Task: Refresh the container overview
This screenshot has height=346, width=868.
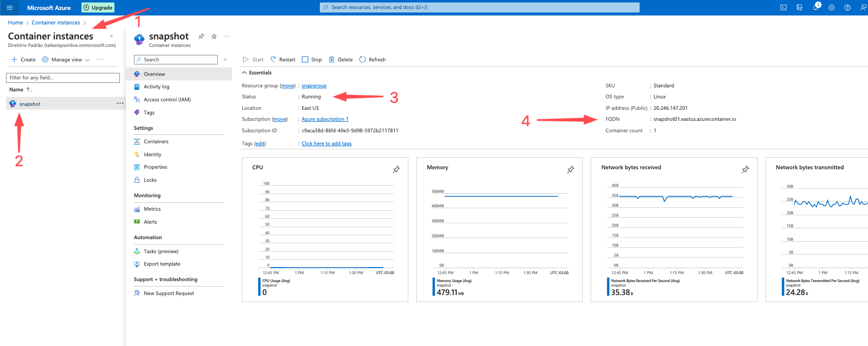Action: point(372,59)
